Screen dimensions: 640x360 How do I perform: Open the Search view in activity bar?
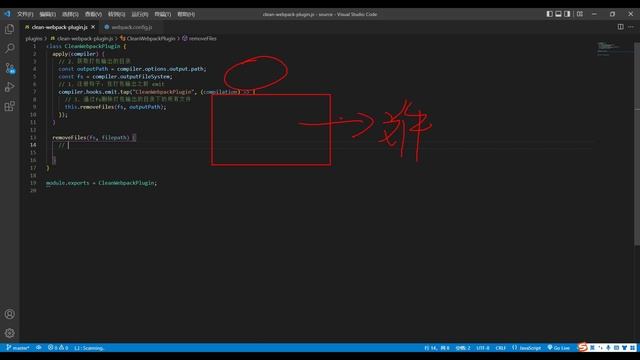point(9,48)
